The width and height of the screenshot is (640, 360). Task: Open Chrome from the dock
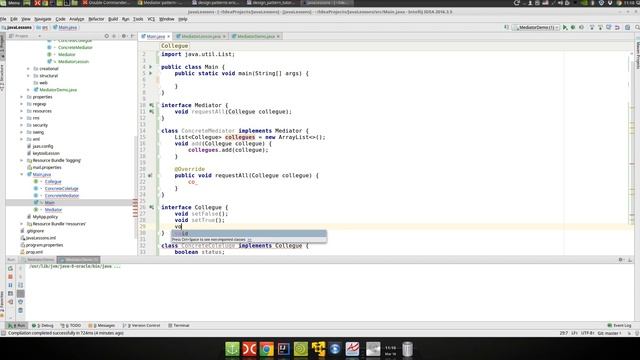tap(266, 349)
